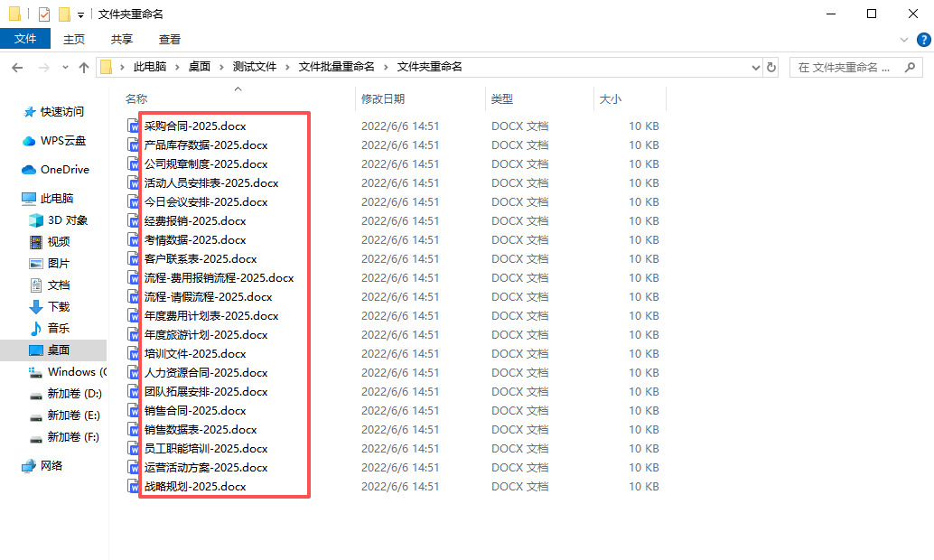Open 新加卷 (E:) drive

(x=73, y=415)
